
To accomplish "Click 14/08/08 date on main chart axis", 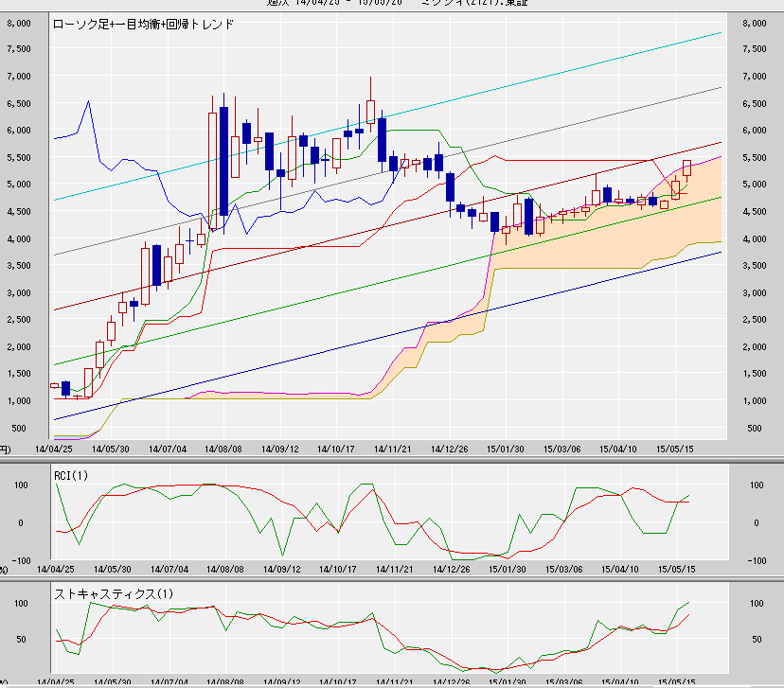I will 224,450.
